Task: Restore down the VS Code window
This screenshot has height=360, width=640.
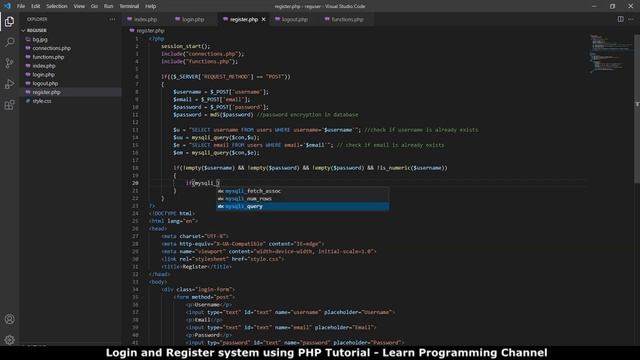Action: click(612, 6)
